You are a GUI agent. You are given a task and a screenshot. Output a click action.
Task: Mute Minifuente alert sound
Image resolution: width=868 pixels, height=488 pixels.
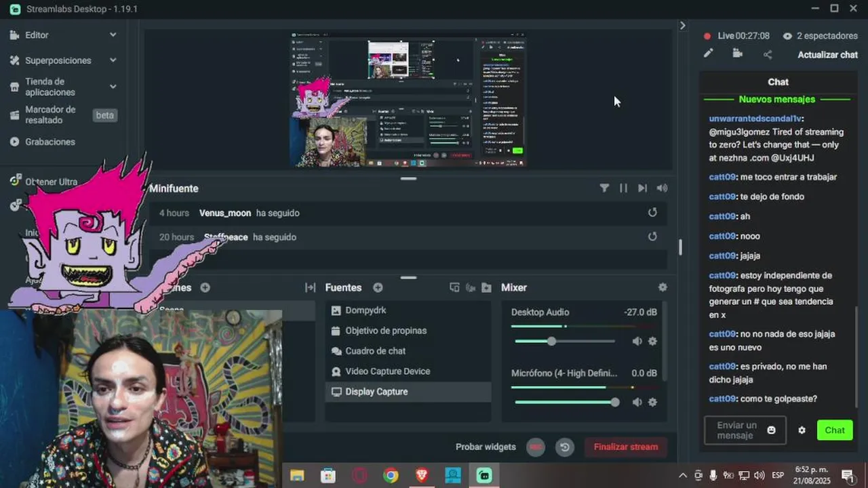pyautogui.click(x=662, y=188)
